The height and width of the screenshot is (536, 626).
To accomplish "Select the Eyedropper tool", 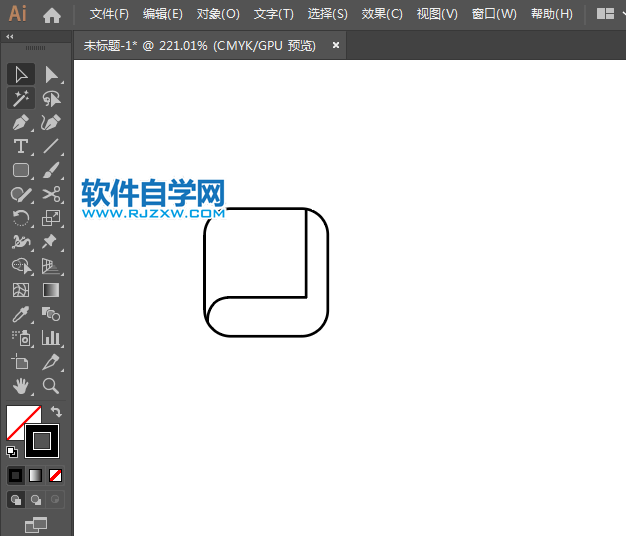I will click(x=21, y=314).
